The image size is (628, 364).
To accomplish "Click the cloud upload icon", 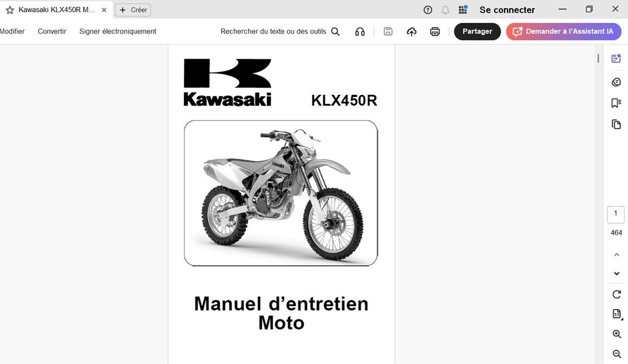I will 411,31.
